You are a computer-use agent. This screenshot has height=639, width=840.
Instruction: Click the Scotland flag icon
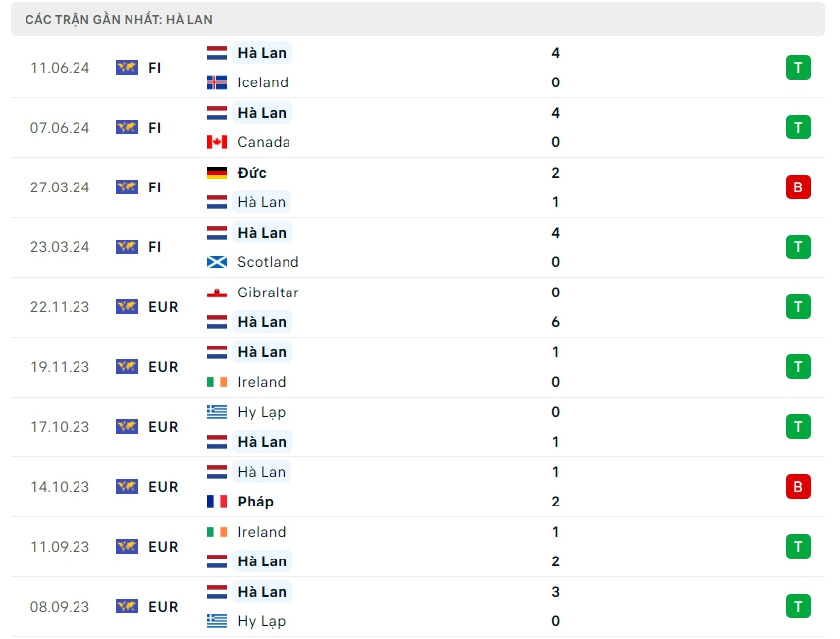(217, 262)
